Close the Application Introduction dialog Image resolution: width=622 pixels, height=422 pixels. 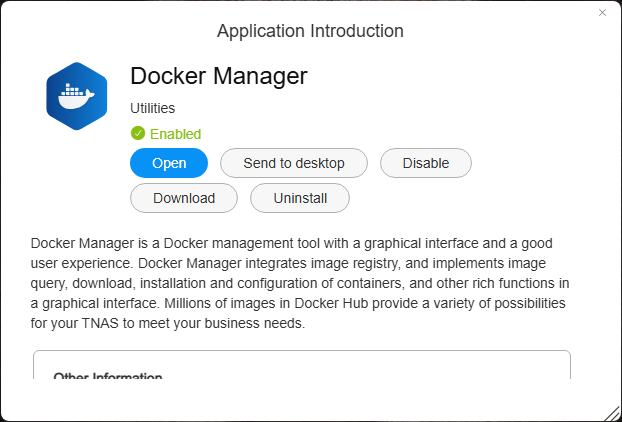(602, 13)
